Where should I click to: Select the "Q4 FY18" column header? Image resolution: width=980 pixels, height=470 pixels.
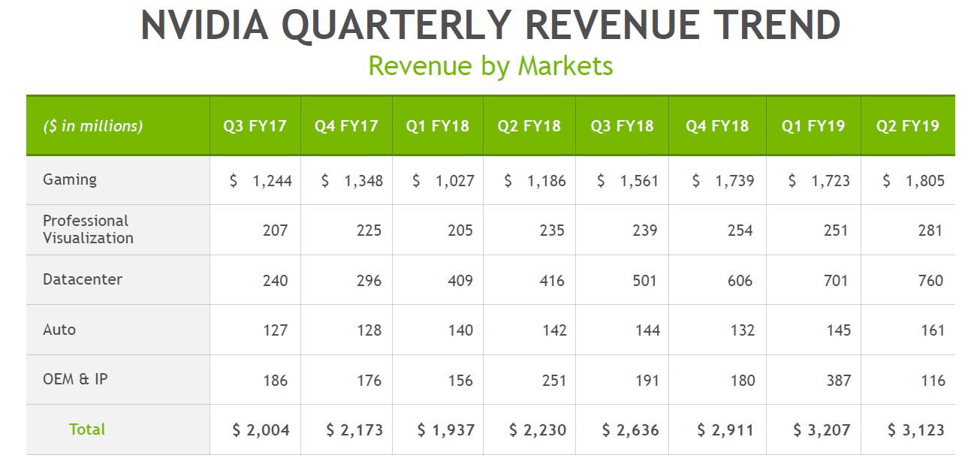click(x=717, y=126)
